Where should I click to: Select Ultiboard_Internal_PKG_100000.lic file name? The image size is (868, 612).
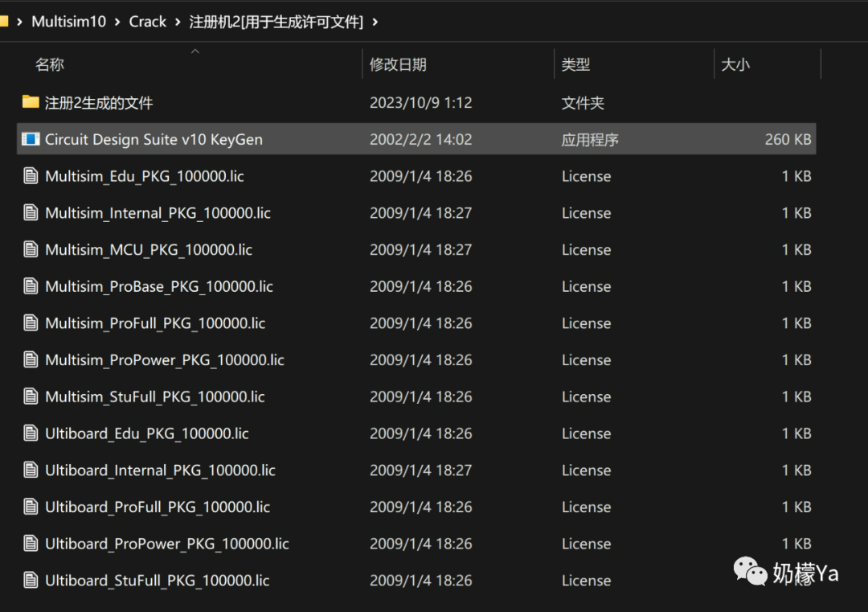(x=160, y=470)
